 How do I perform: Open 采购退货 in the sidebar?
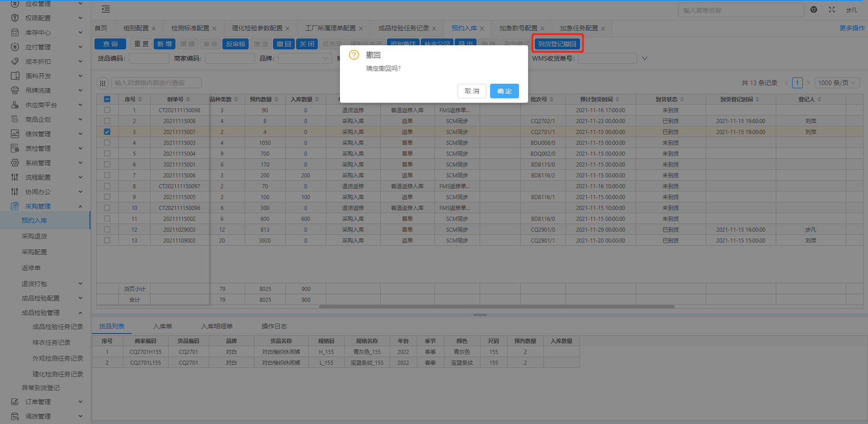pyautogui.click(x=34, y=236)
